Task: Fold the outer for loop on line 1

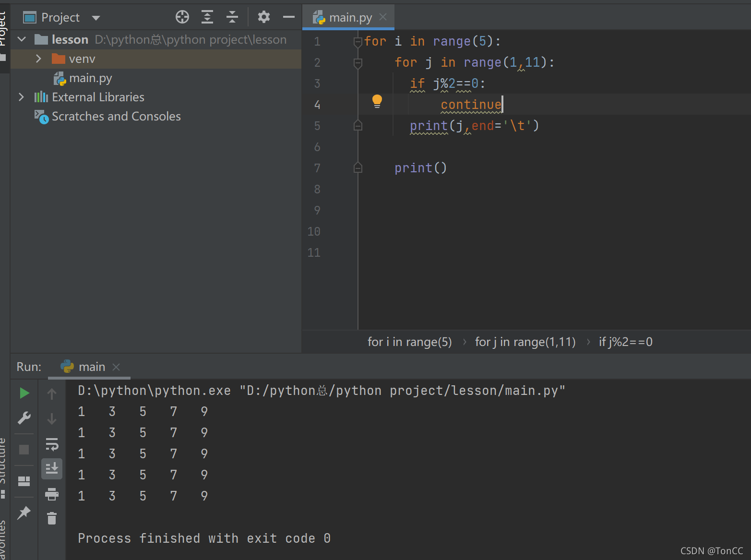Action: tap(358, 42)
